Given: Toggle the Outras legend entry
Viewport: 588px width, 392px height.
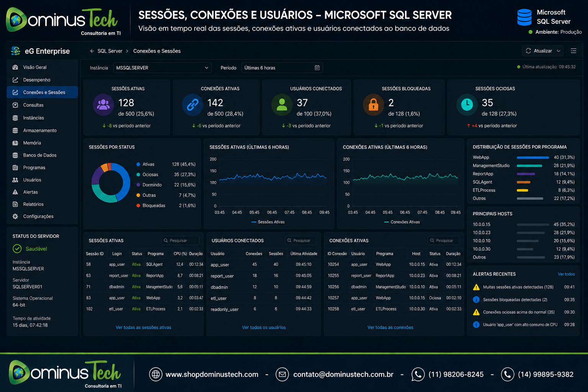Looking at the screenshot, I should [146, 195].
